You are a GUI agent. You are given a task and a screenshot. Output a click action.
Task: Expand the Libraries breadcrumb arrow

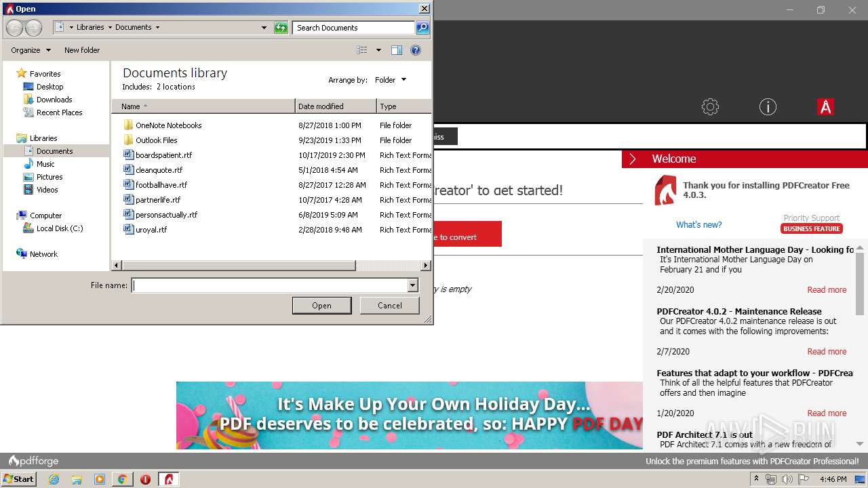tap(110, 28)
